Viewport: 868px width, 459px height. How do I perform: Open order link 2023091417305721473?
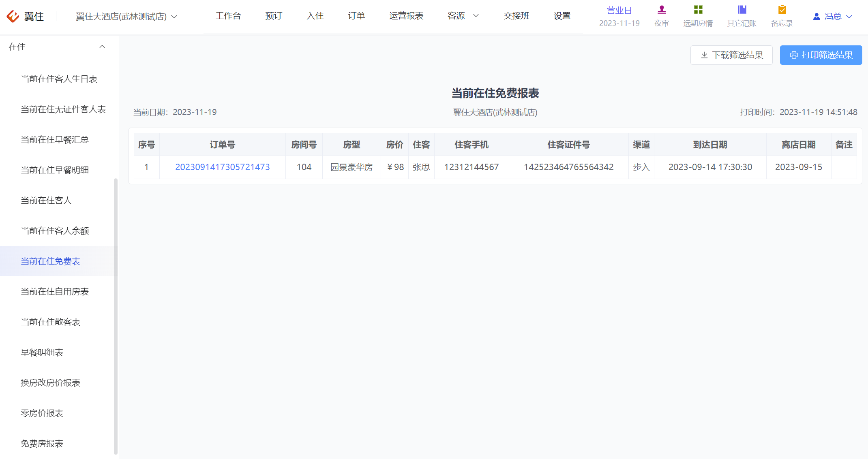(223, 167)
